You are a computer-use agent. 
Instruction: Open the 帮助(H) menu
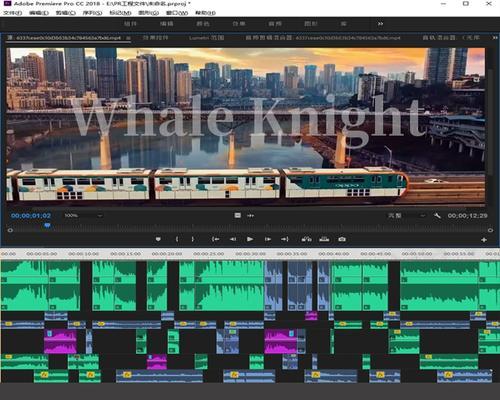(x=205, y=13)
